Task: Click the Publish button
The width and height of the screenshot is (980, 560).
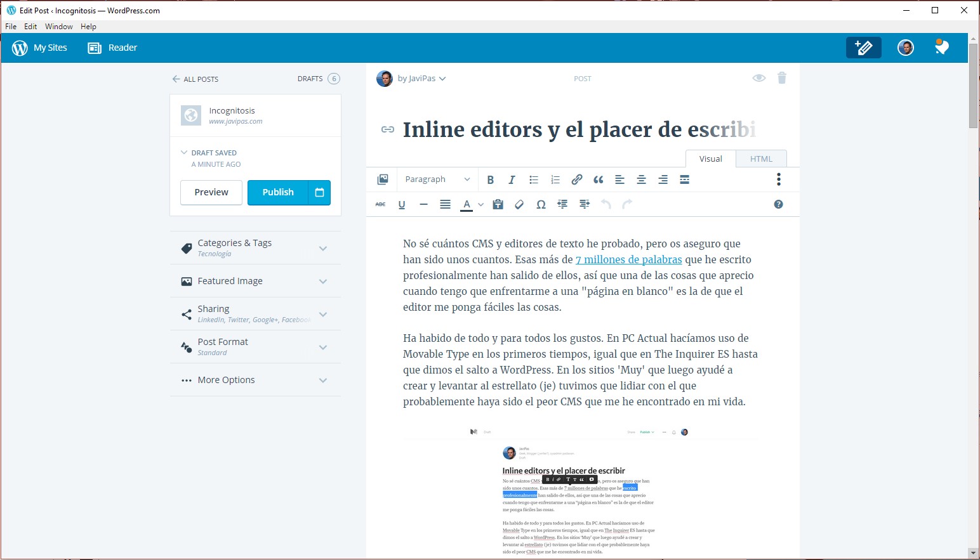Action: pos(277,192)
